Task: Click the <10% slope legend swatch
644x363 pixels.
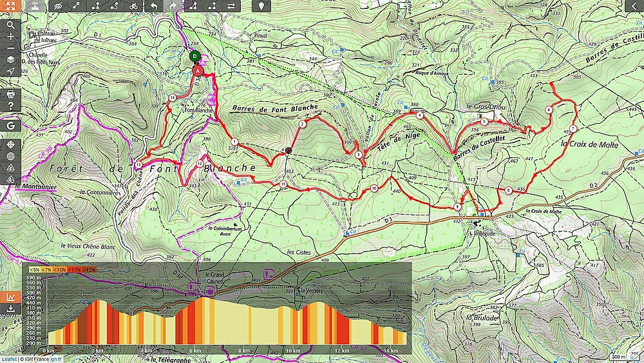Action: [x=60, y=270]
